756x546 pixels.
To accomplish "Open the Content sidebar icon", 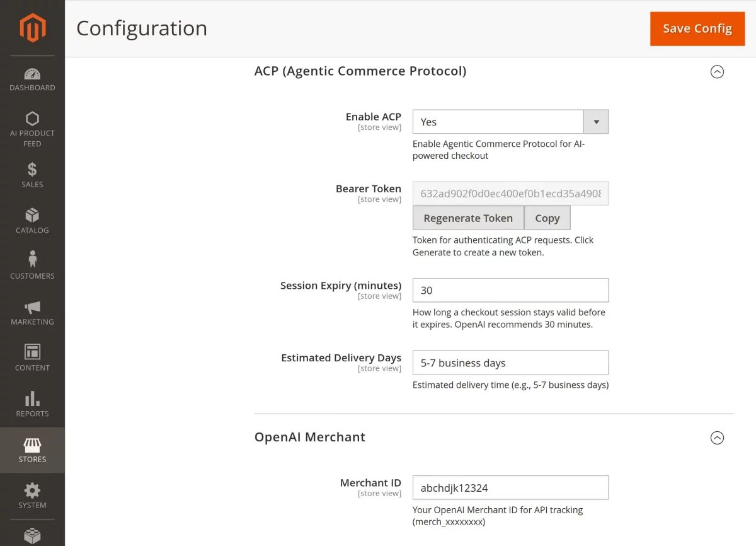I will (32, 353).
